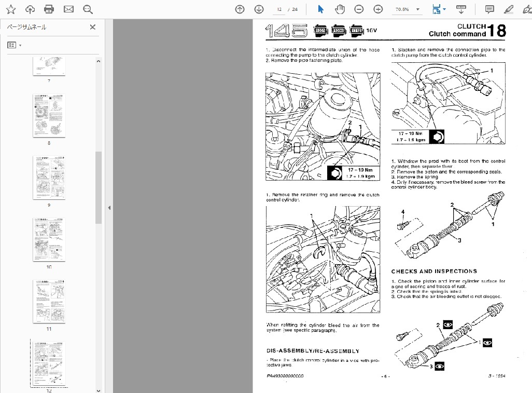Activate the hand pan tool
The image size is (532, 393).
pyautogui.click(x=340, y=9)
